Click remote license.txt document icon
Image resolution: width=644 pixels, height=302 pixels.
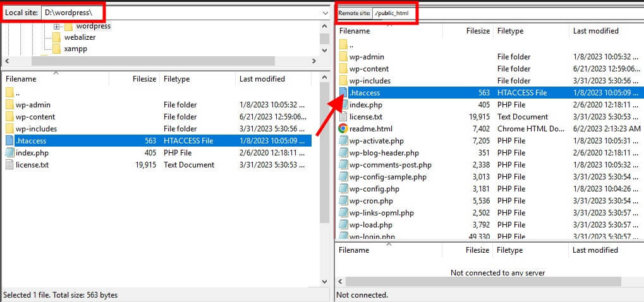click(343, 116)
